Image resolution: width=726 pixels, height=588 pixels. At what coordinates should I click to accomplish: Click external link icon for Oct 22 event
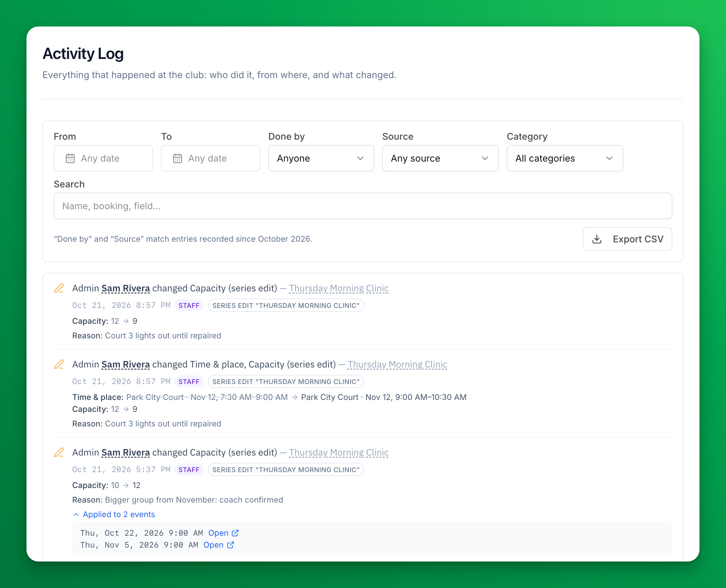235,533
